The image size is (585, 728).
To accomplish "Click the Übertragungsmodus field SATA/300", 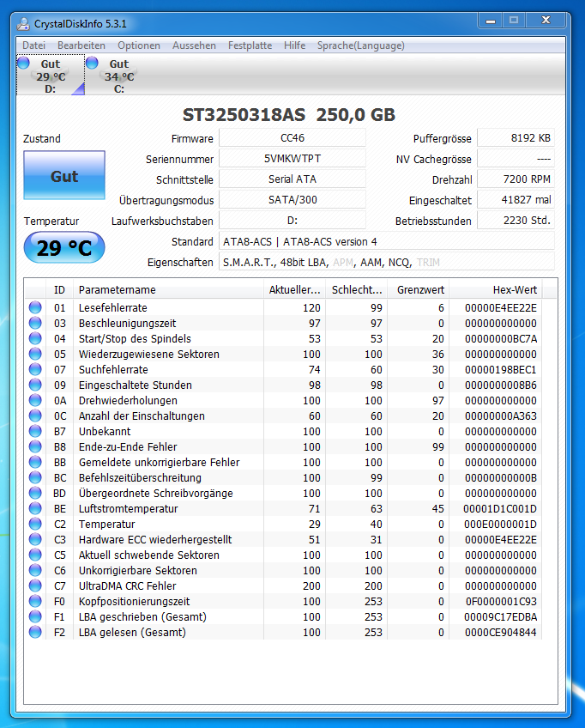I will point(292,200).
